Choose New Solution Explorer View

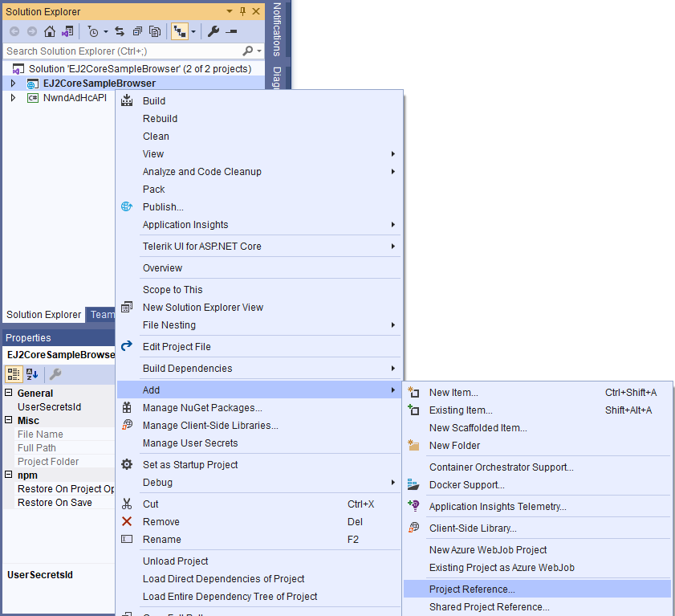click(260, 307)
